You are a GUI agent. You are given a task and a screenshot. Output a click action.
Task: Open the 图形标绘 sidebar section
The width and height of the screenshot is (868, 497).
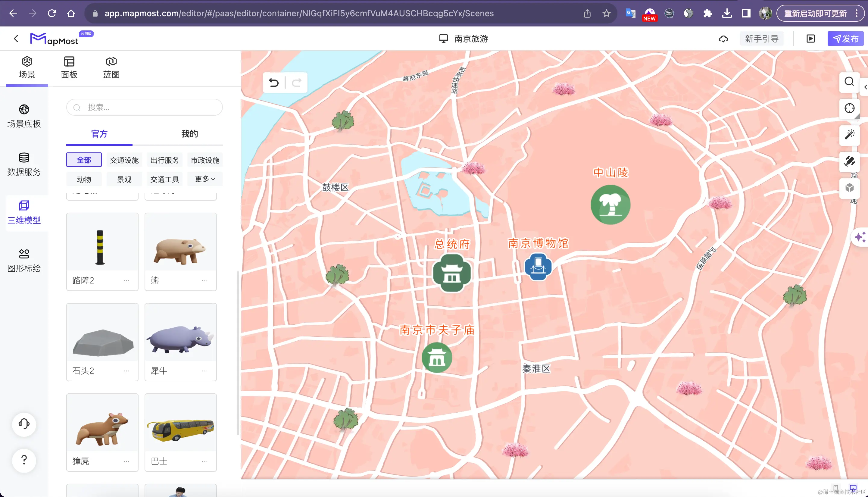[24, 261]
